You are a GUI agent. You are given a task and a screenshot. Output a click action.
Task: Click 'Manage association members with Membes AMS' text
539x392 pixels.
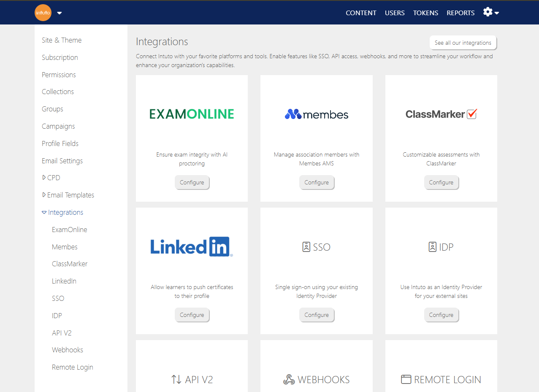click(317, 159)
